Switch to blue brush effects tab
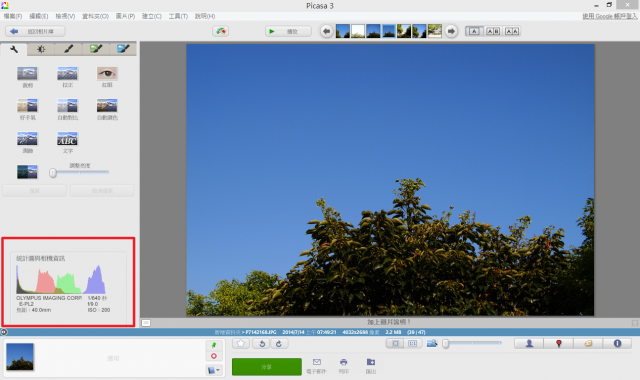Screen dimensions: 640x380 point(123,49)
